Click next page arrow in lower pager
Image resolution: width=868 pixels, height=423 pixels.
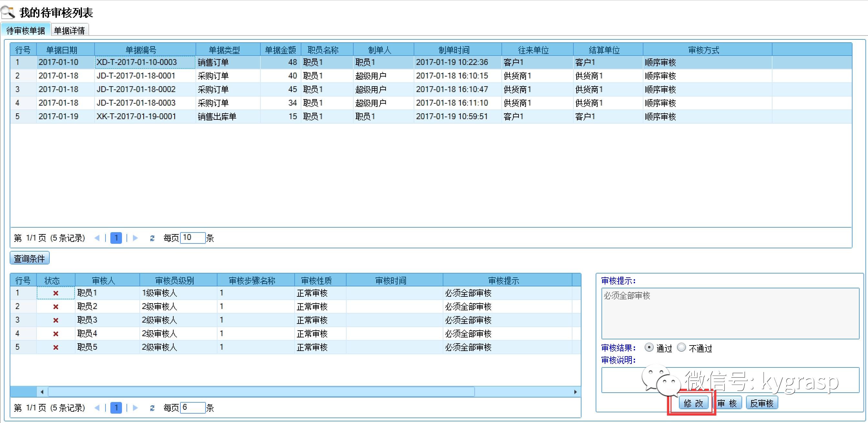pyautogui.click(x=136, y=408)
